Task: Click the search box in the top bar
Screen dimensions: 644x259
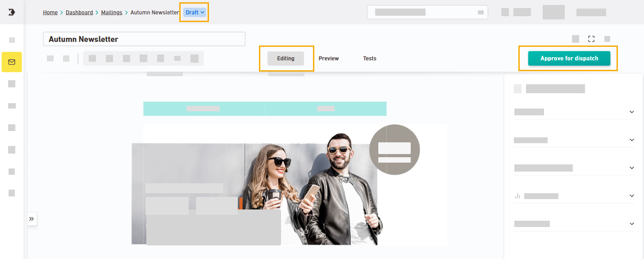Action: point(427,12)
